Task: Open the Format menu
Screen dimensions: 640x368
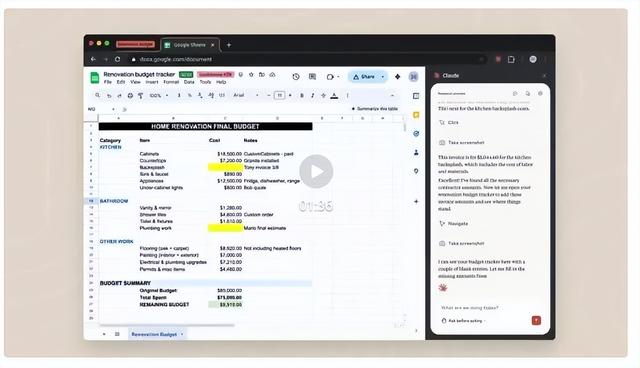Action: (x=171, y=82)
